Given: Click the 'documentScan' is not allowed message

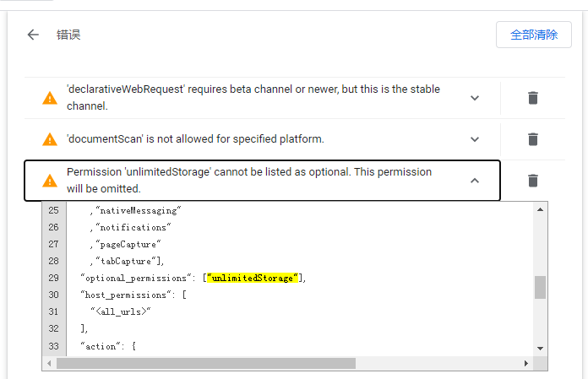Looking at the screenshot, I should 195,139.
